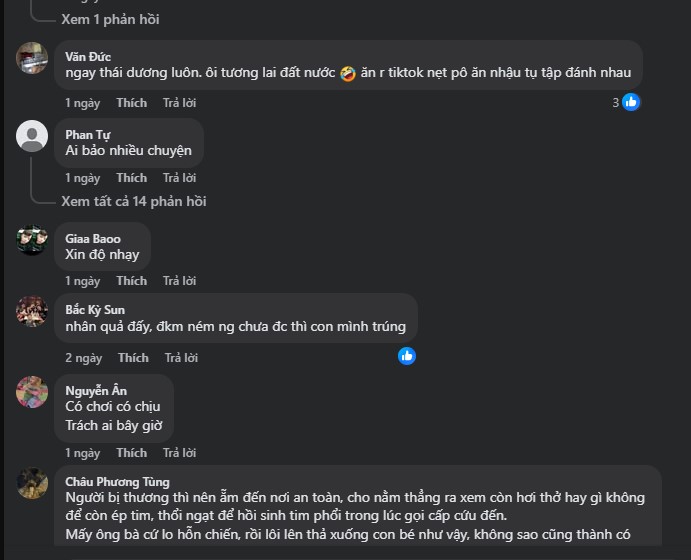Expand "Xem tất cả 14 phản hồi" replies
Screen dimensions: 691x560
pyautogui.click(x=133, y=201)
